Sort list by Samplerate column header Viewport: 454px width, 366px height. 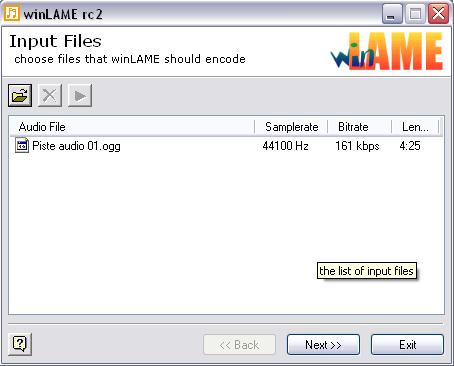pos(291,127)
